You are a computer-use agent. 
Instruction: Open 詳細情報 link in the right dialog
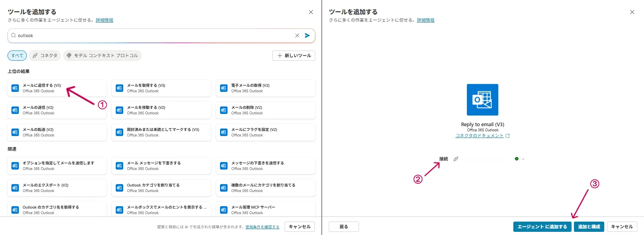pos(426,20)
